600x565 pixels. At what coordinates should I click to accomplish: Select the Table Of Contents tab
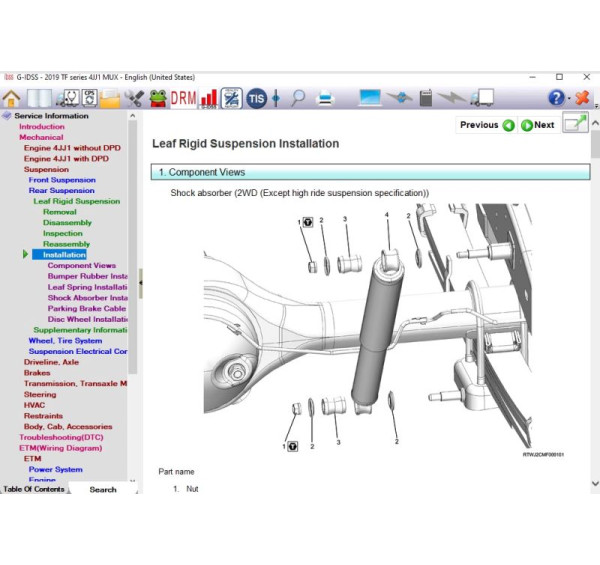click(34, 489)
